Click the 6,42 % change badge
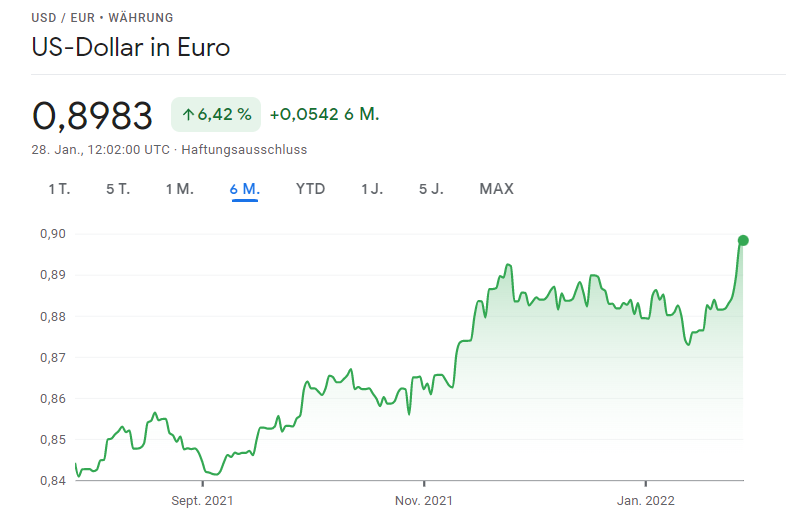The image size is (786, 525). click(216, 115)
